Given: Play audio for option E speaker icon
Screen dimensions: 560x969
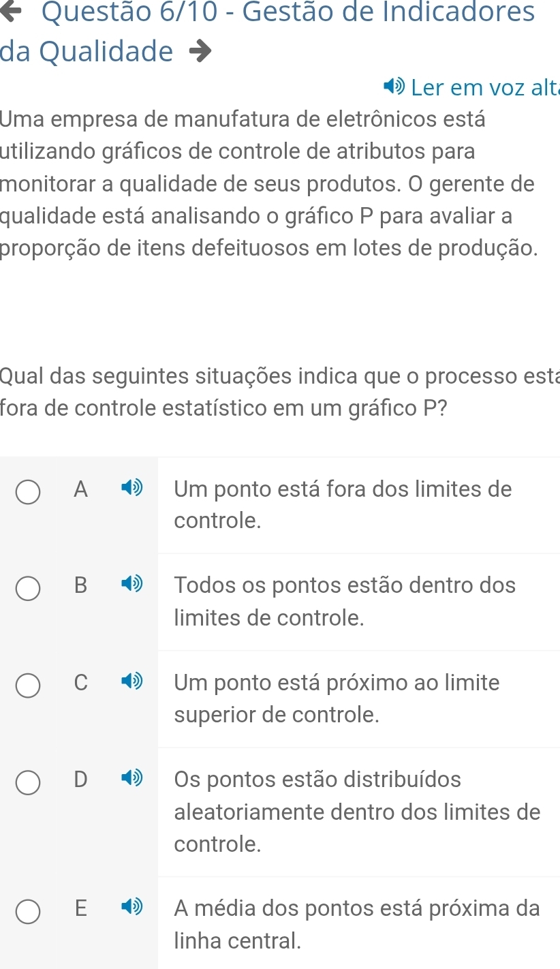Looking at the screenshot, I should click(x=131, y=908).
